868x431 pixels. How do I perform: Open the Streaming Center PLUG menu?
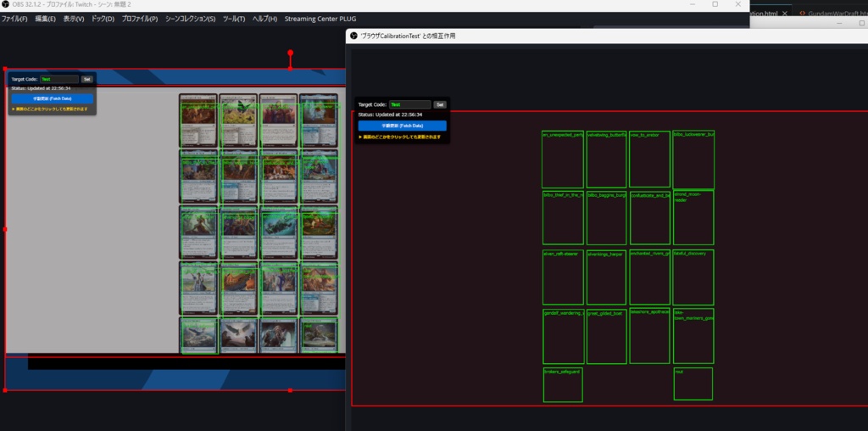point(320,19)
